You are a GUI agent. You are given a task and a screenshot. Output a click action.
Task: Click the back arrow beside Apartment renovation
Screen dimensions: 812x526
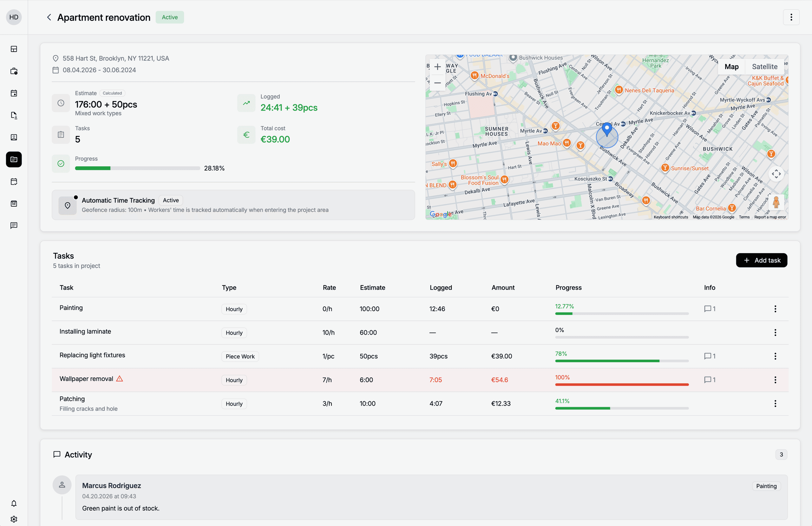pyautogui.click(x=49, y=17)
